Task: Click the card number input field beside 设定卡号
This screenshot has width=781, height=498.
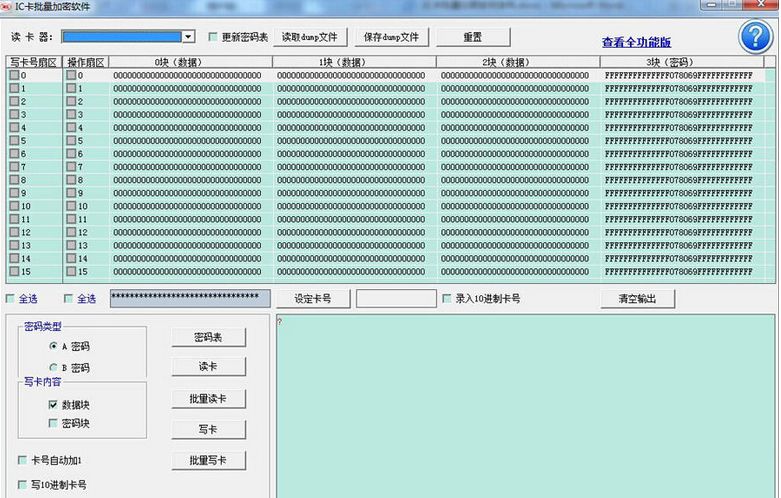Action: (x=395, y=299)
